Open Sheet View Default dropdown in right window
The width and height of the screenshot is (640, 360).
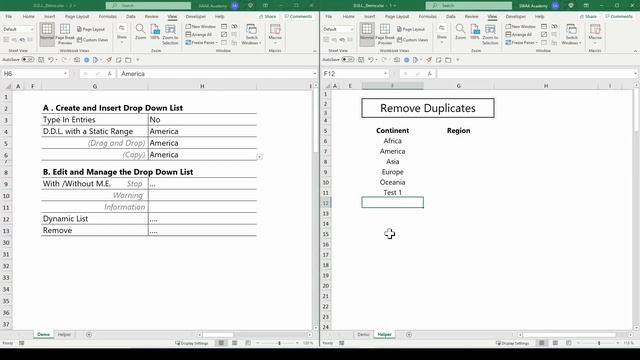(x=338, y=29)
